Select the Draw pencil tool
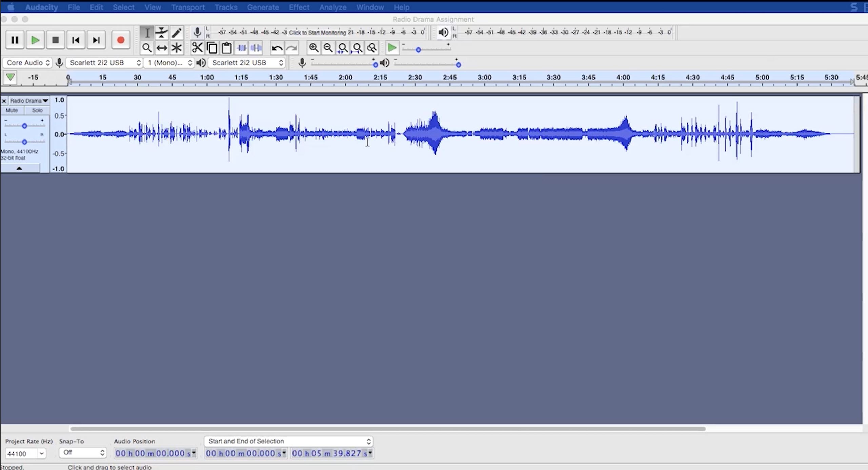868x470 pixels. pos(177,33)
